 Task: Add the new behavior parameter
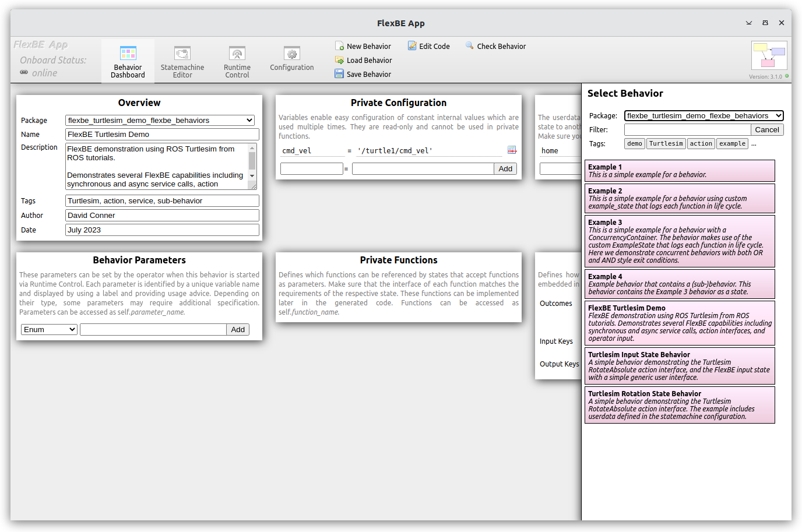tap(238, 330)
